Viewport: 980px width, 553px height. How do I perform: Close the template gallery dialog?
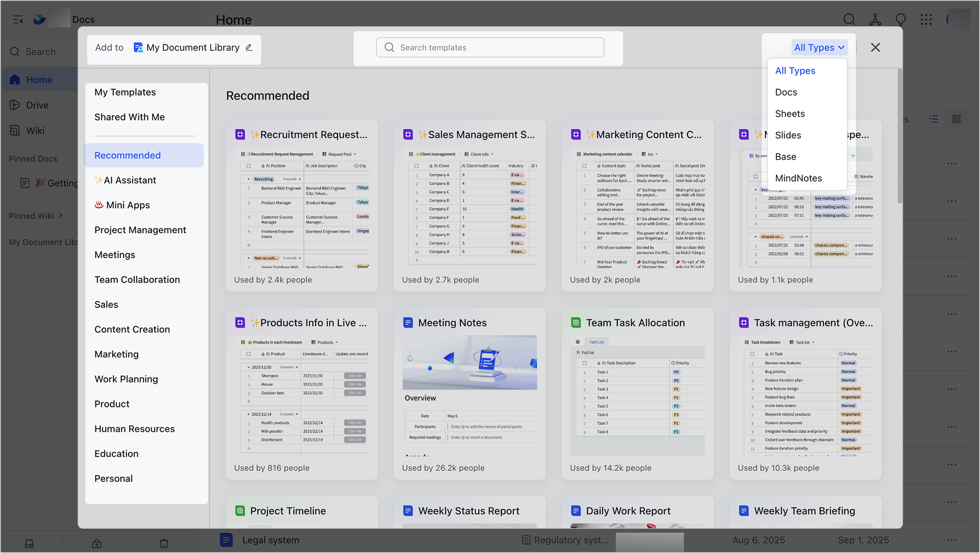875,47
